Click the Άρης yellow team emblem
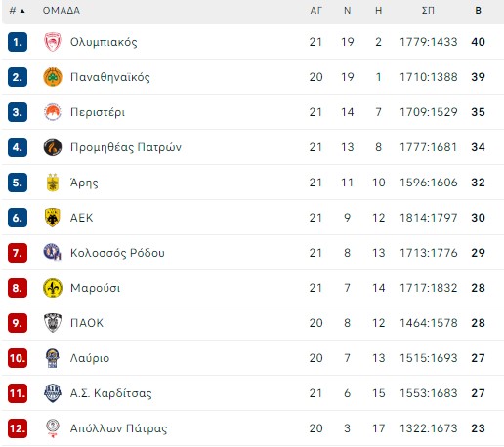Image resolution: width=504 pixels, height=447 pixels. tap(53, 183)
